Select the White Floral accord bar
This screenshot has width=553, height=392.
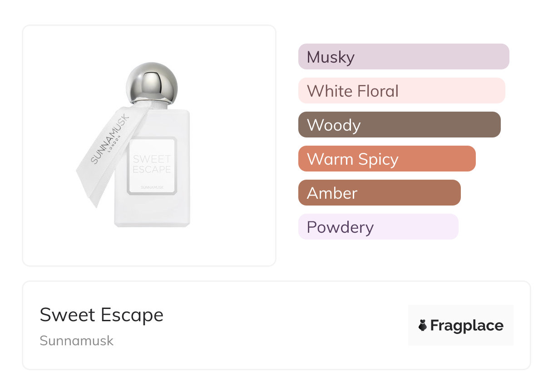tap(401, 91)
